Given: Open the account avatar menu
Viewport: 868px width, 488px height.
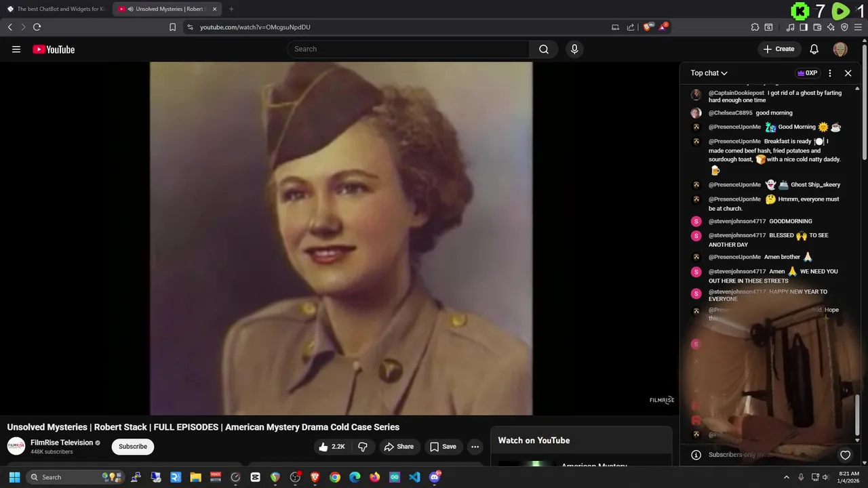Looking at the screenshot, I should pos(840,49).
